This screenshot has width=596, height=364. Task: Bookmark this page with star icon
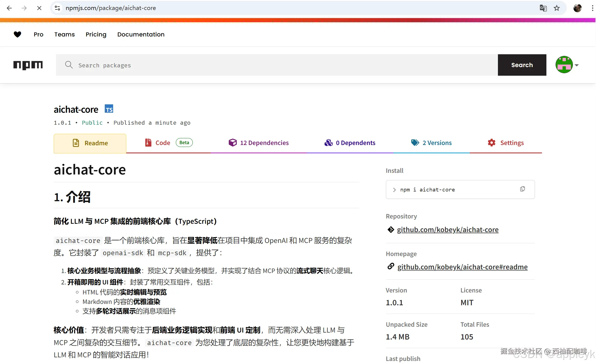(x=557, y=8)
